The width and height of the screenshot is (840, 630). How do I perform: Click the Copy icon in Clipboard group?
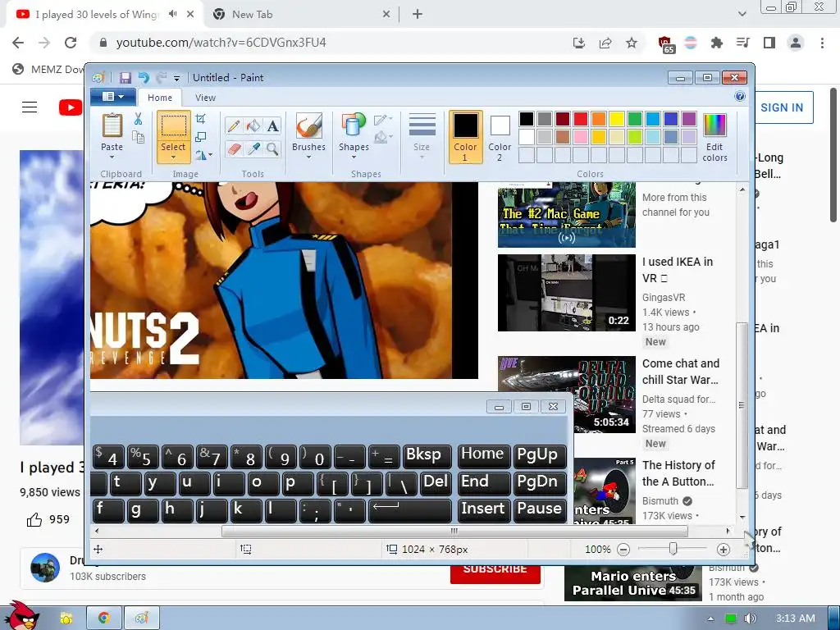tap(138, 137)
